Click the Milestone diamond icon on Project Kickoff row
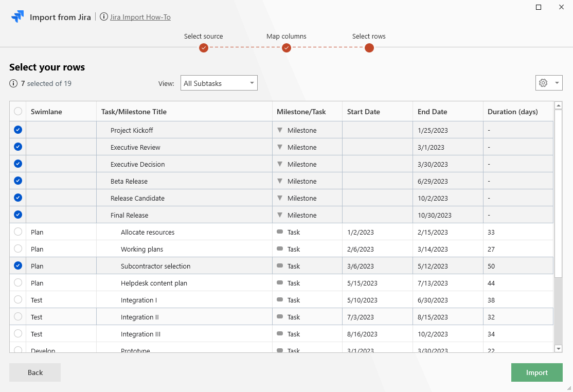 point(279,130)
